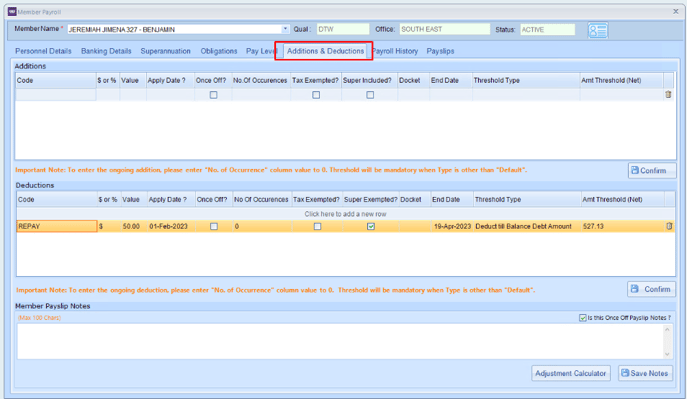Select the REPAY code cell in Deductions
This screenshot has width=687, height=399.
57,226
